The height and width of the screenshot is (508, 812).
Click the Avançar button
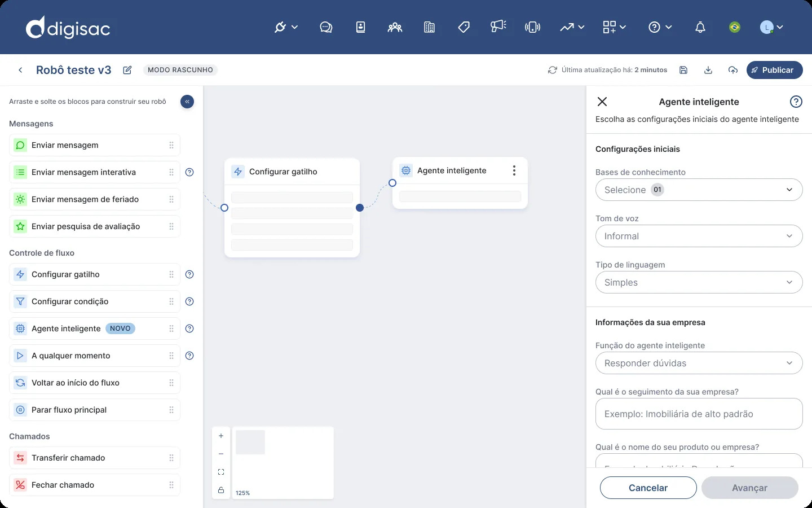tap(750, 488)
